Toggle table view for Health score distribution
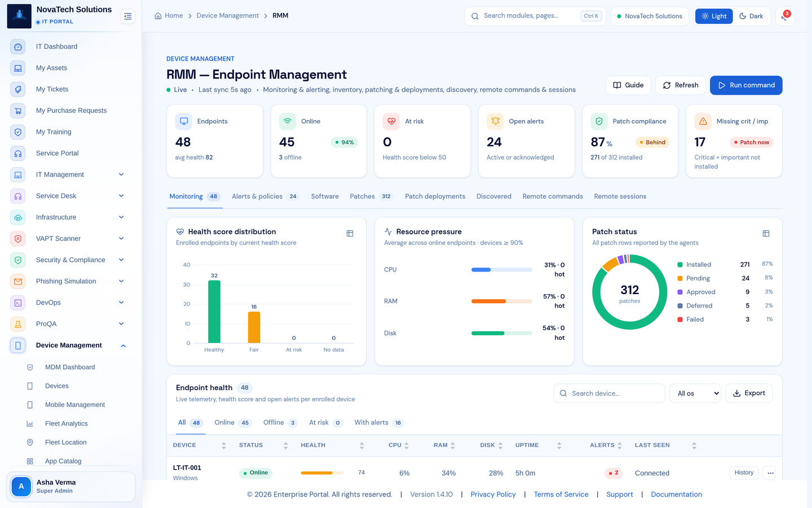The image size is (812, 508). click(x=350, y=233)
